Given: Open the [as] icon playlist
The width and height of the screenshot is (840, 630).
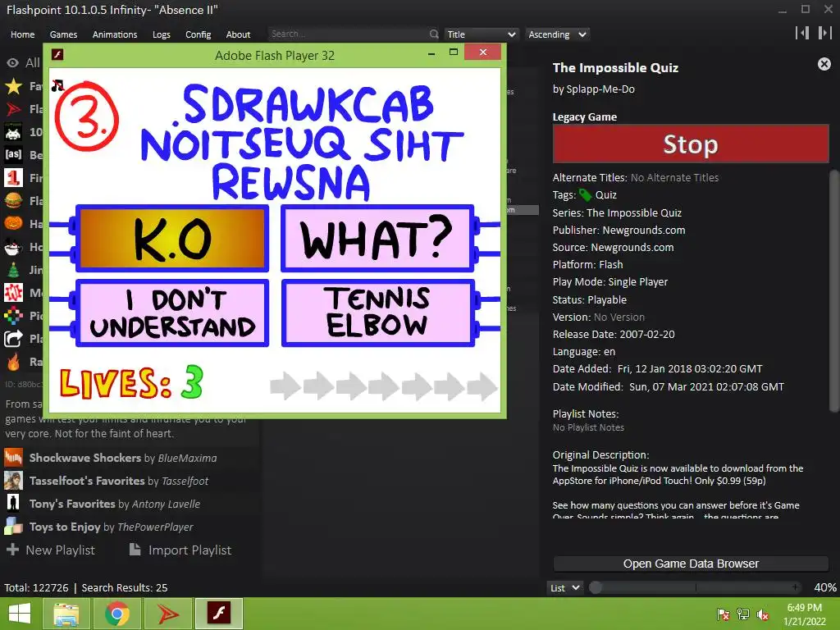Looking at the screenshot, I should (x=13, y=155).
